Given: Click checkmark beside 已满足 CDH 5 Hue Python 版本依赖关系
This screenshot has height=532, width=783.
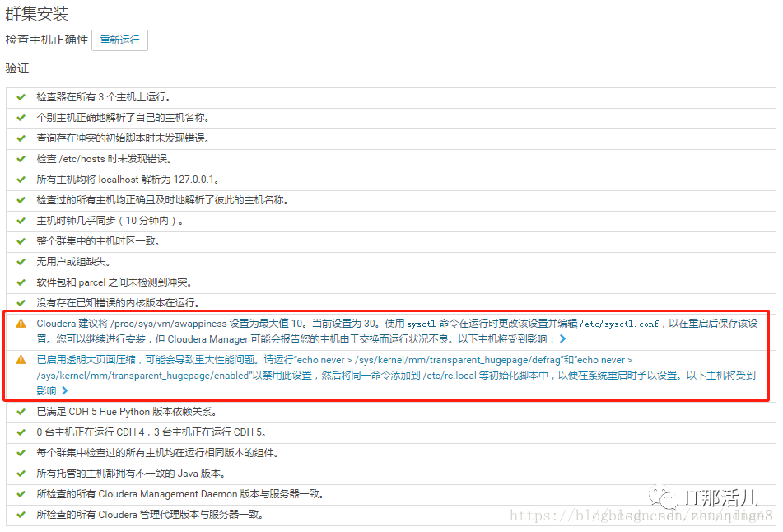Looking at the screenshot, I should coord(21,412).
